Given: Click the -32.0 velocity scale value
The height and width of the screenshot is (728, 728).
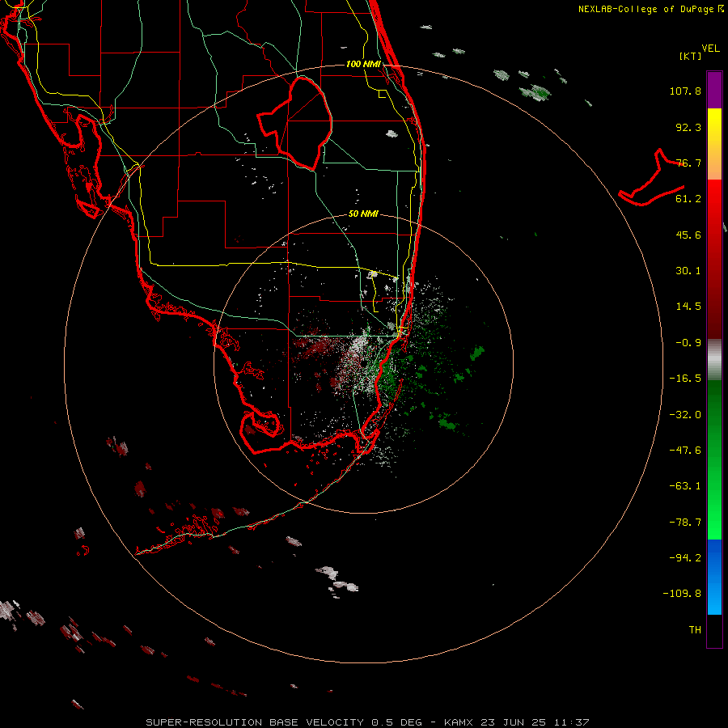Looking at the screenshot, I should pyautogui.click(x=685, y=415).
